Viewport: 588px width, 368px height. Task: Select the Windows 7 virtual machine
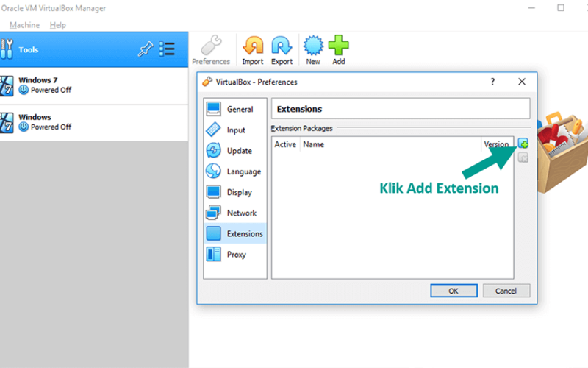click(94, 85)
